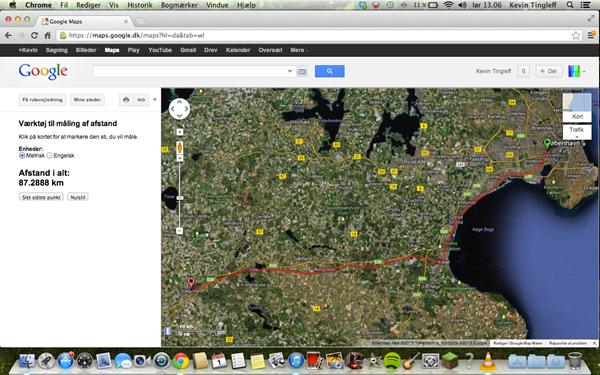
Task: Click the browser reload icon
Action: point(34,35)
